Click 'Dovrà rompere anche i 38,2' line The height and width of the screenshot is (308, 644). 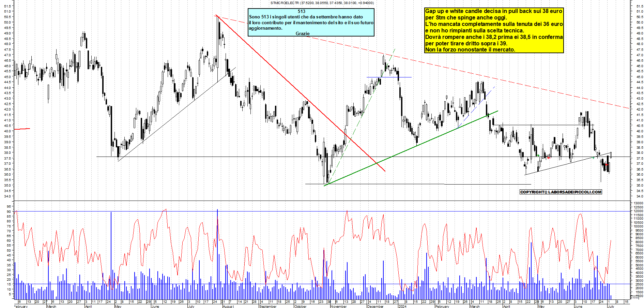pos(494,37)
